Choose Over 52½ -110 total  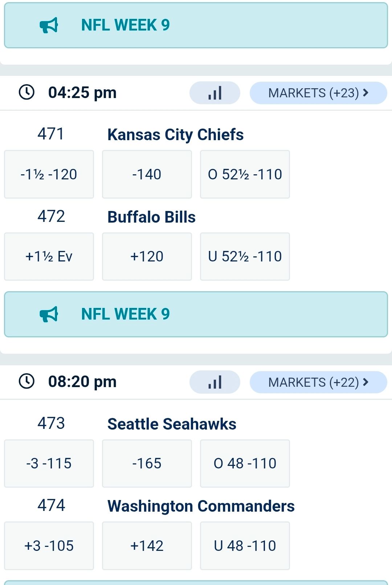[245, 174]
